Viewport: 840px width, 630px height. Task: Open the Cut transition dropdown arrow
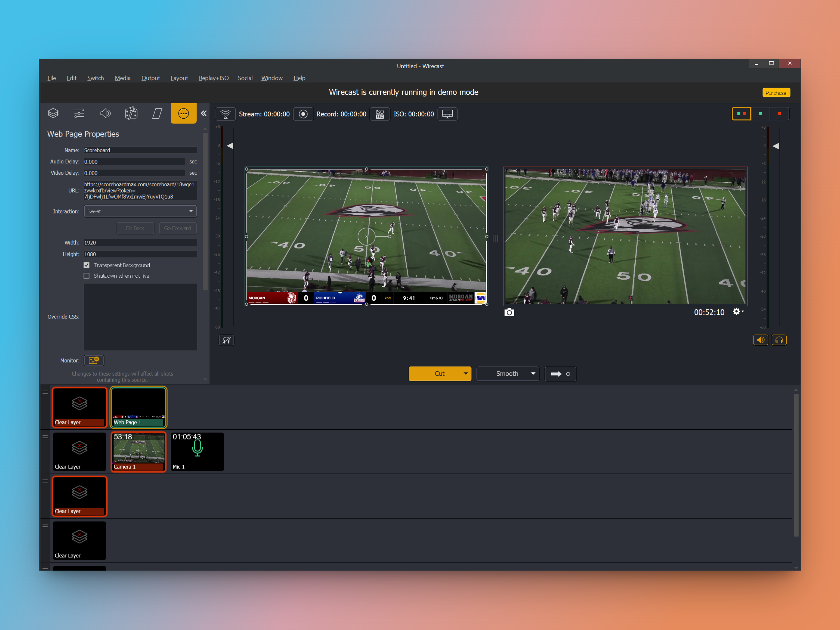point(465,374)
